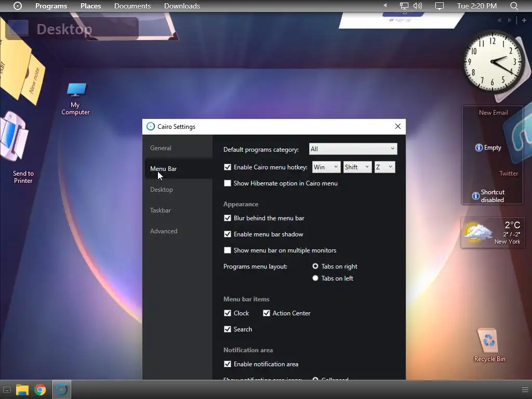The height and width of the screenshot is (399, 532).
Task: Click the Twitter widget label
Action: [509, 174]
